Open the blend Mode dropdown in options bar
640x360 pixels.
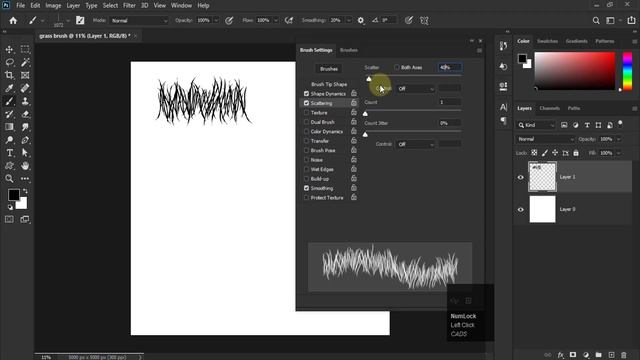(x=139, y=20)
